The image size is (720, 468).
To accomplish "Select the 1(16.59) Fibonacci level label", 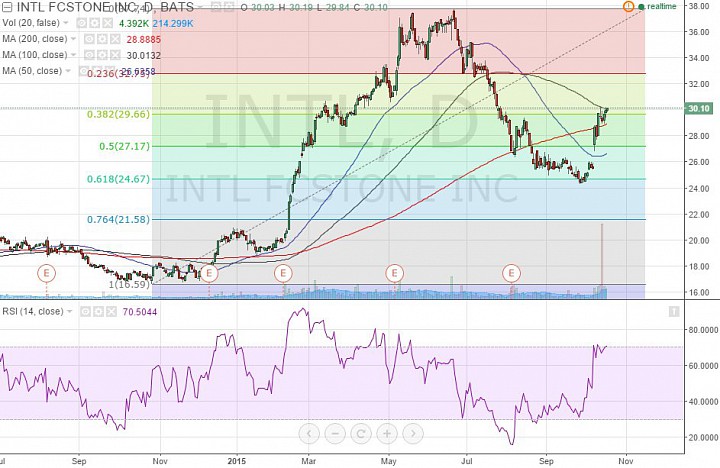I will click(129, 284).
